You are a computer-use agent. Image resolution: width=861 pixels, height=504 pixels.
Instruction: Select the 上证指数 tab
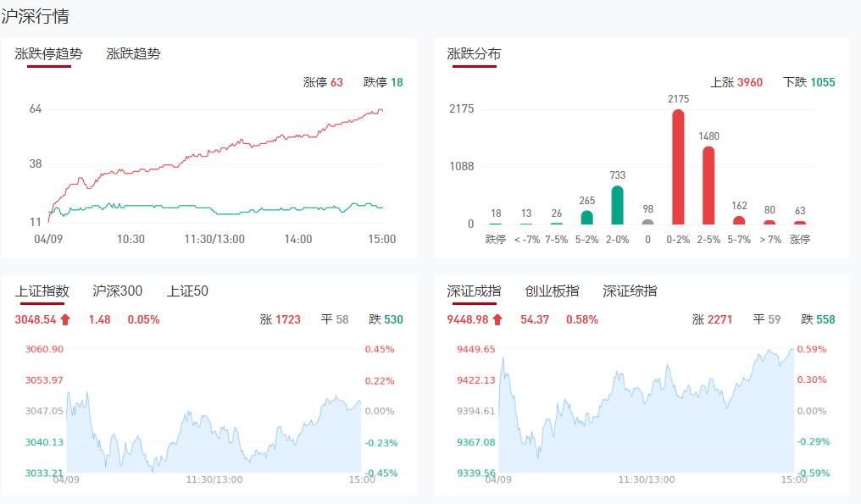coord(42,291)
